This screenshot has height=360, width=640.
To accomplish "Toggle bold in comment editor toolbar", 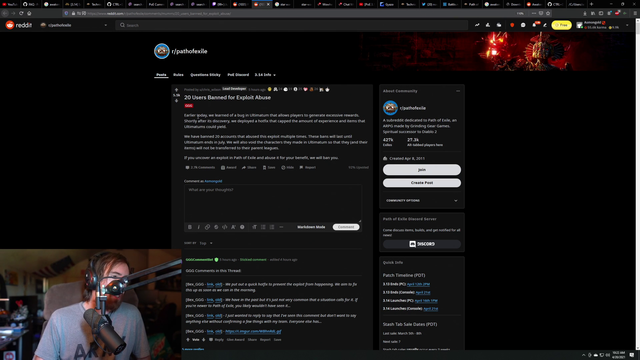I will (x=190, y=227).
